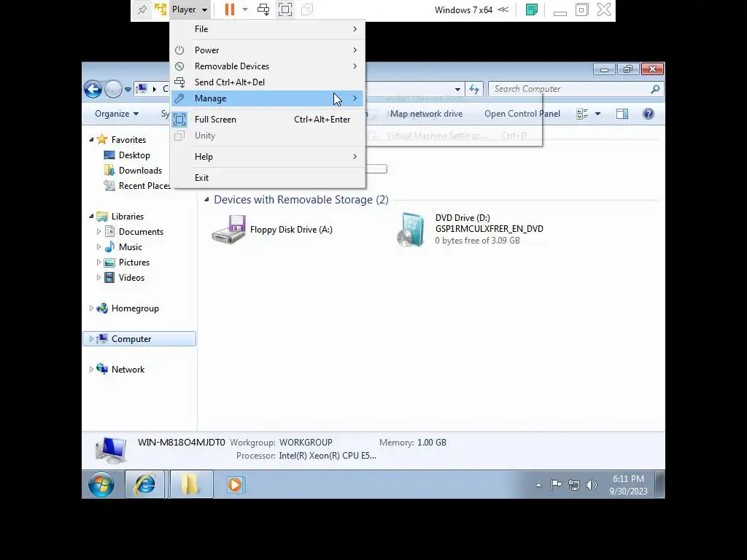Select Computer in navigation pane
This screenshot has width=747, height=560.
(x=139, y=339)
